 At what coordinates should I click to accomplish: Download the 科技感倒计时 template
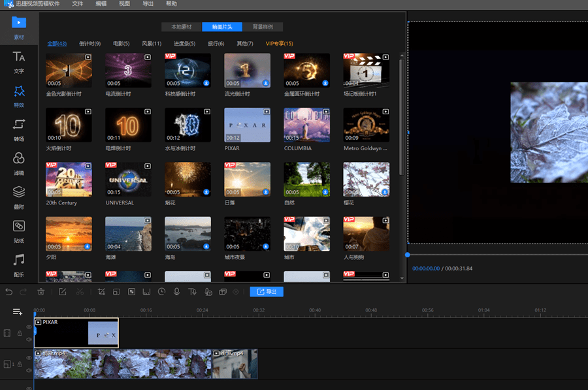coord(206,83)
